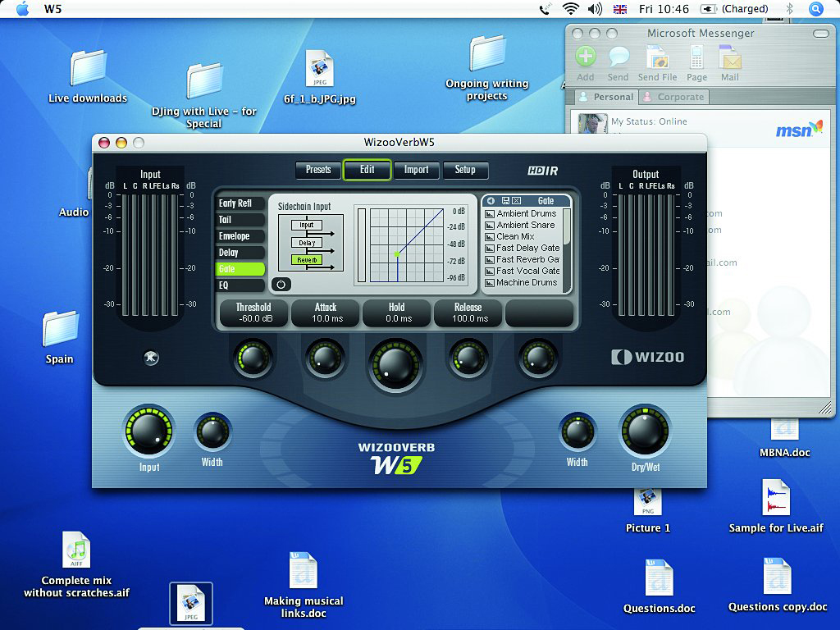
Task: Click the Messenger toolbar toggle pill button
Action: (820, 34)
